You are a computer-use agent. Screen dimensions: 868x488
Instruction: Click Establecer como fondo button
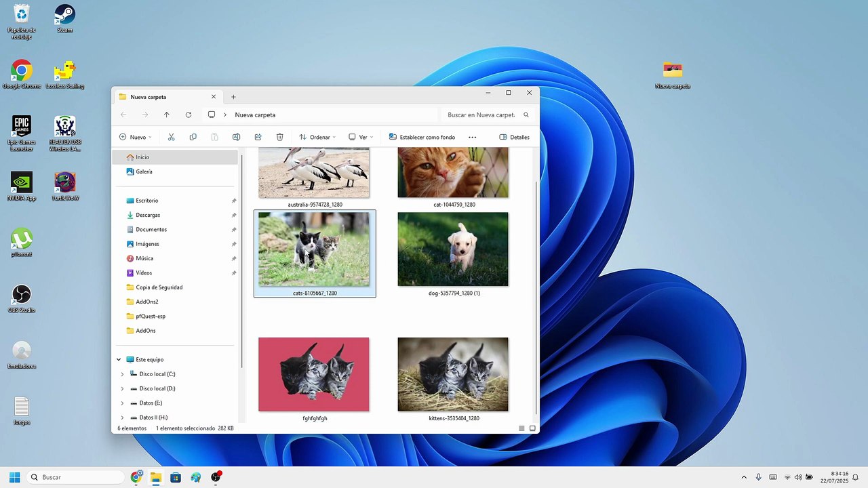(422, 137)
